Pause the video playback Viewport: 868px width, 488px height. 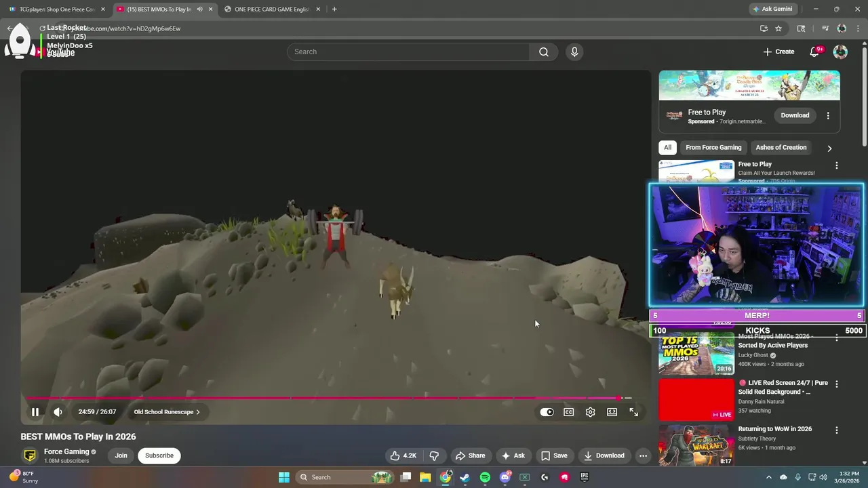(x=35, y=412)
